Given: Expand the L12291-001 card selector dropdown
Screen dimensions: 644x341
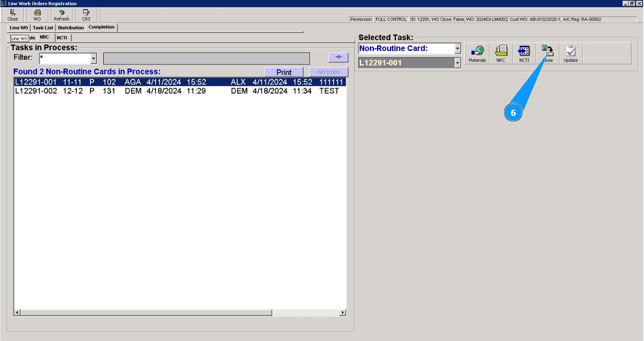Looking at the screenshot, I should point(458,63).
